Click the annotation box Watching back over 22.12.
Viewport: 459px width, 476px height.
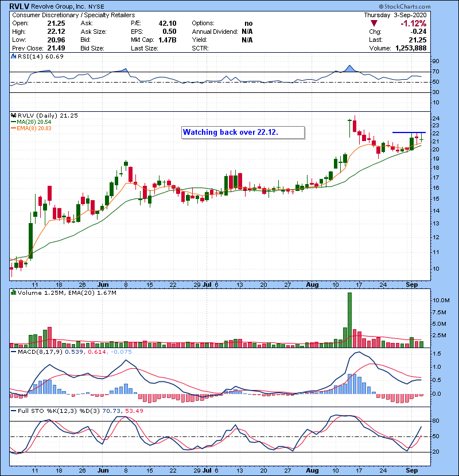click(243, 132)
